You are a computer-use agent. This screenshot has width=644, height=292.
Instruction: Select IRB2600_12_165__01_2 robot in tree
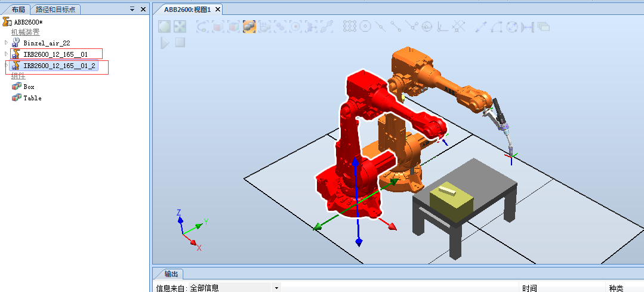(54, 65)
